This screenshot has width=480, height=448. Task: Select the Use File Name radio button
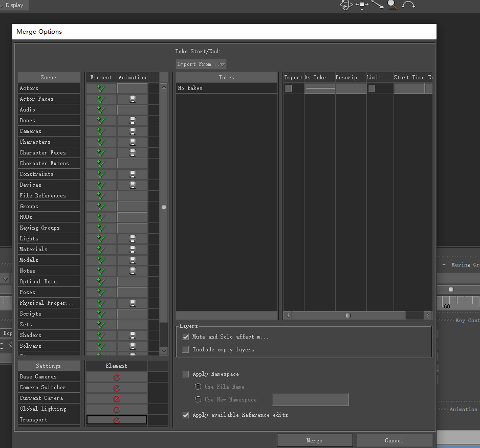click(198, 387)
